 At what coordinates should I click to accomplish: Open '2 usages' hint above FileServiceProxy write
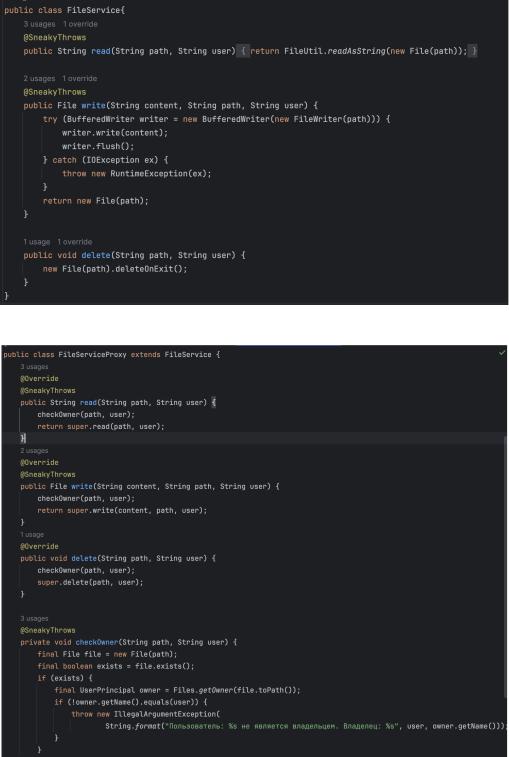34,450
